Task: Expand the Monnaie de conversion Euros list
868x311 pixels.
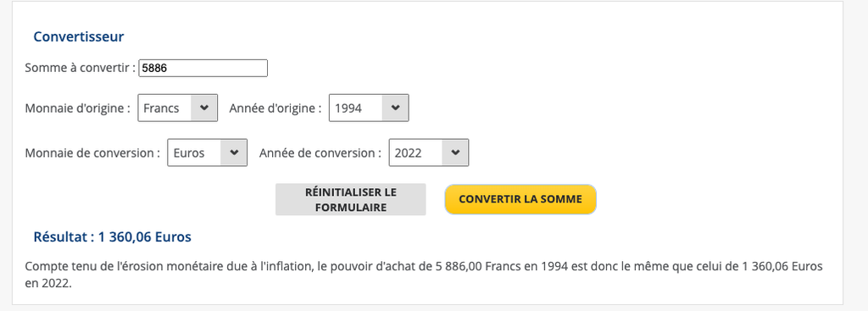Action: click(207, 153)
